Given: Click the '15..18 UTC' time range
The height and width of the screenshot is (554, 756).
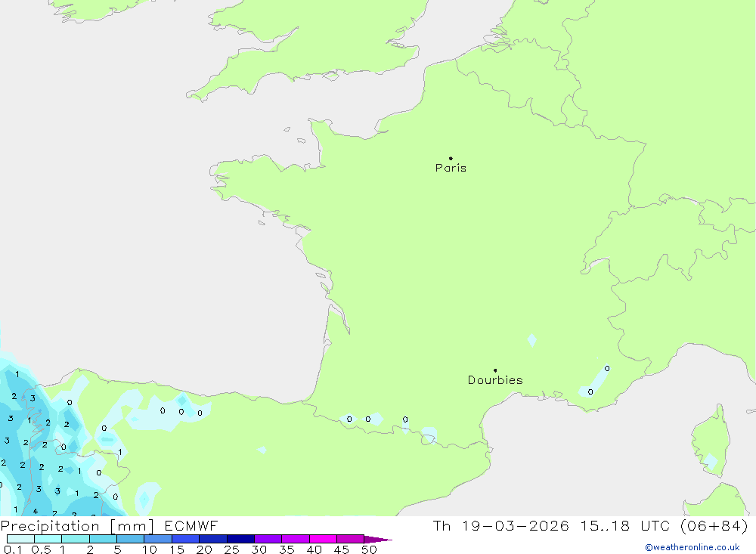Looking at the screenshot, I should [x=625, y=525].
